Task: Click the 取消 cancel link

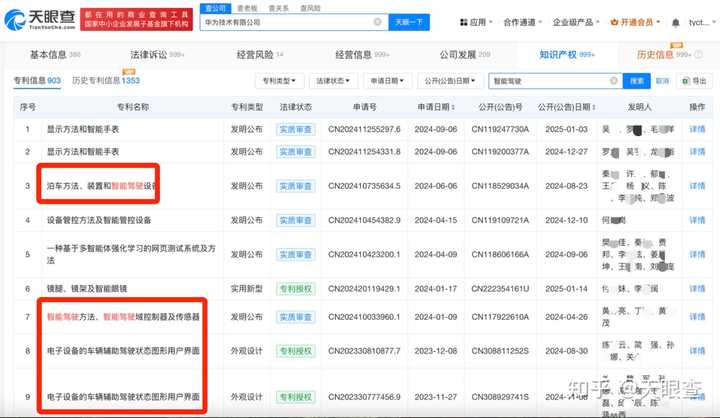Action: pyautogui.click(x=662, y=81)
